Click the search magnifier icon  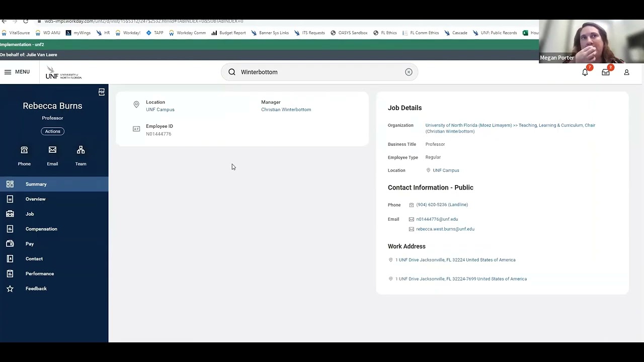232,72
